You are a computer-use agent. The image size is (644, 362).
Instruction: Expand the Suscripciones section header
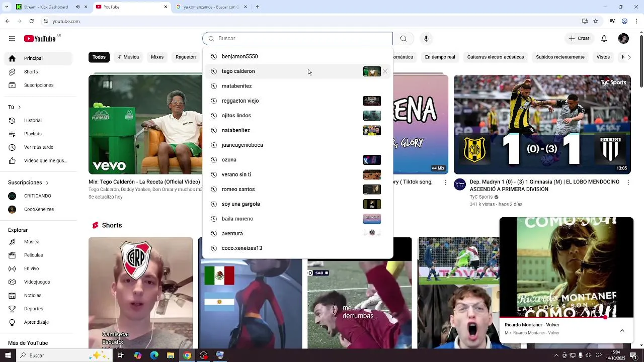(x=29, y=183)
